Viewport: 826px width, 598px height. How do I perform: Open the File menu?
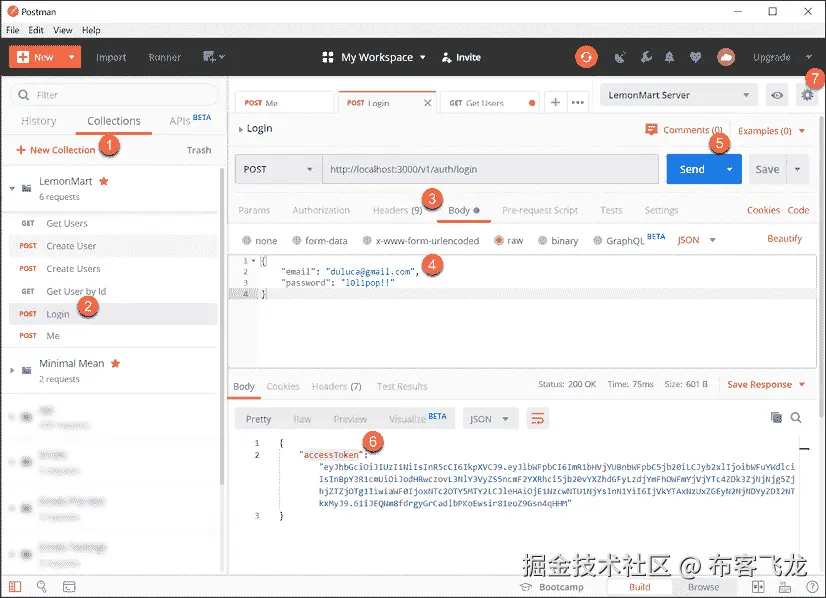pyautogui.click(x=13, y=30)
